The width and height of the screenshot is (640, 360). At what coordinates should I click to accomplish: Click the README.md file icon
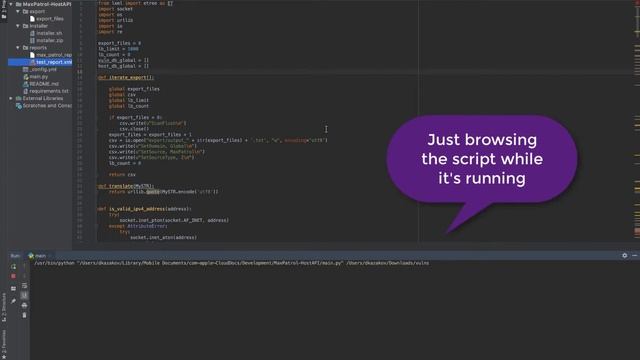[26, 84]
